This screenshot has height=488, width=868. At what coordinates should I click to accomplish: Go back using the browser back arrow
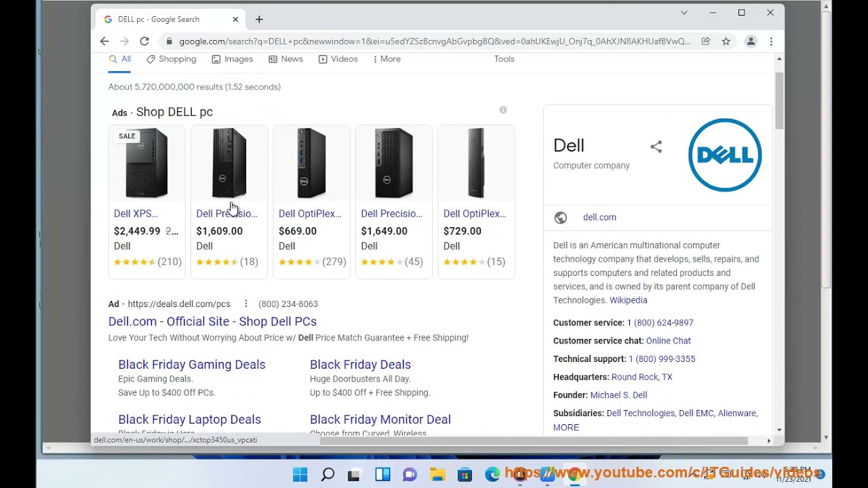click(x=104, y=41)
